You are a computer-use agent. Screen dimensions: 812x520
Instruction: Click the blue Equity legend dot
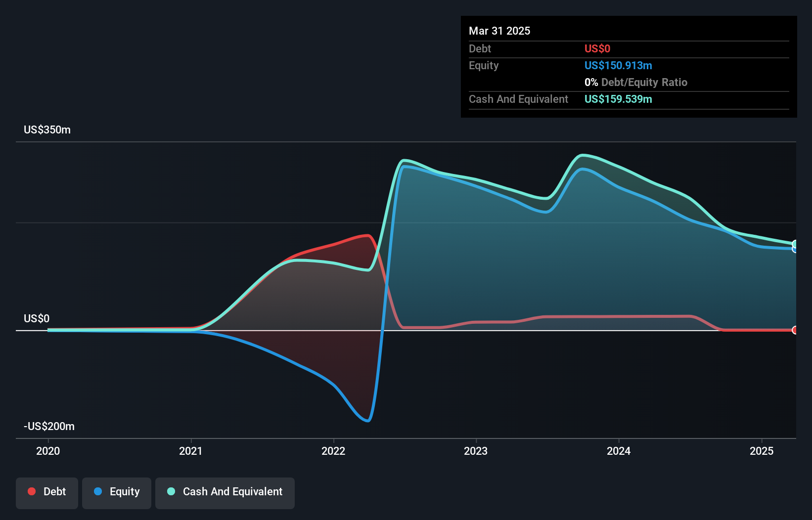tap(98, 491)
